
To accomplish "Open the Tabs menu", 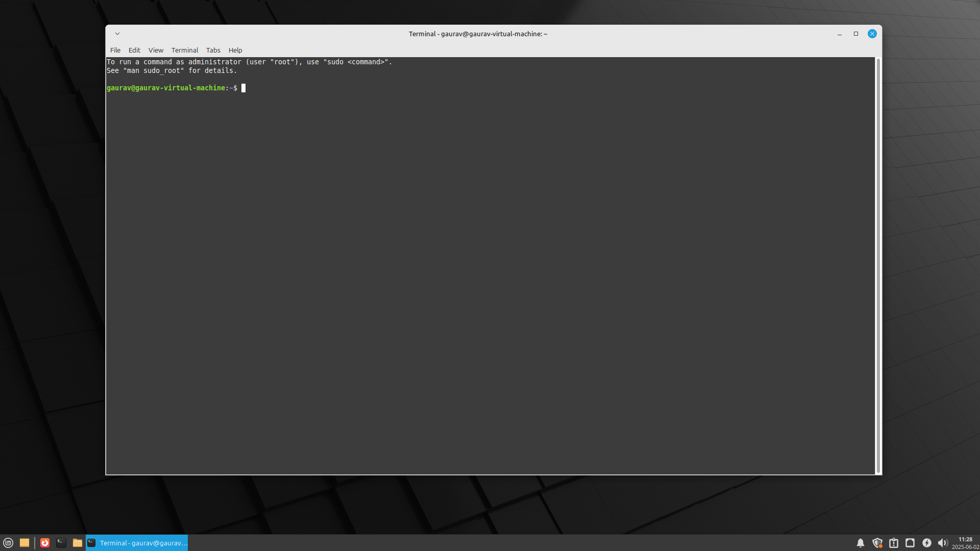I will point(213,50).
